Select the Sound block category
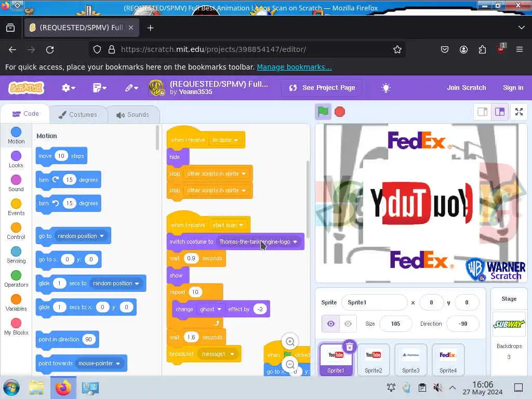Image resolution: width=532 pixels, height=399 pixels. [16, 183]
